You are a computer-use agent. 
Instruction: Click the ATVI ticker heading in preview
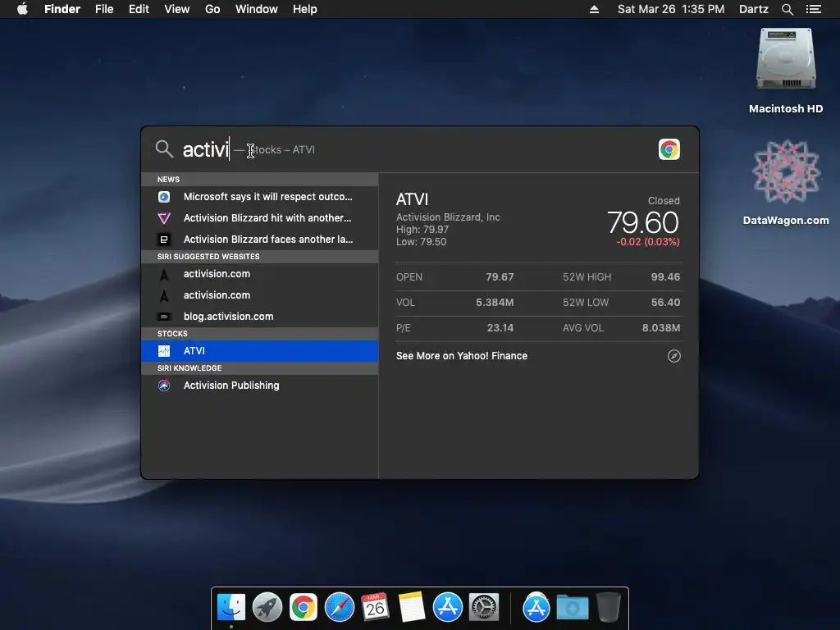[412, 199]
